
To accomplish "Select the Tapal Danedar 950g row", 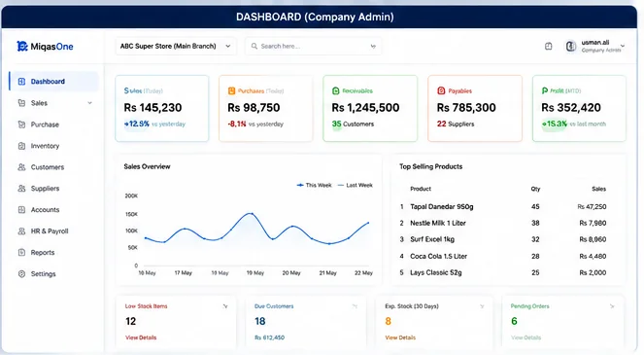I will point(503,206).
